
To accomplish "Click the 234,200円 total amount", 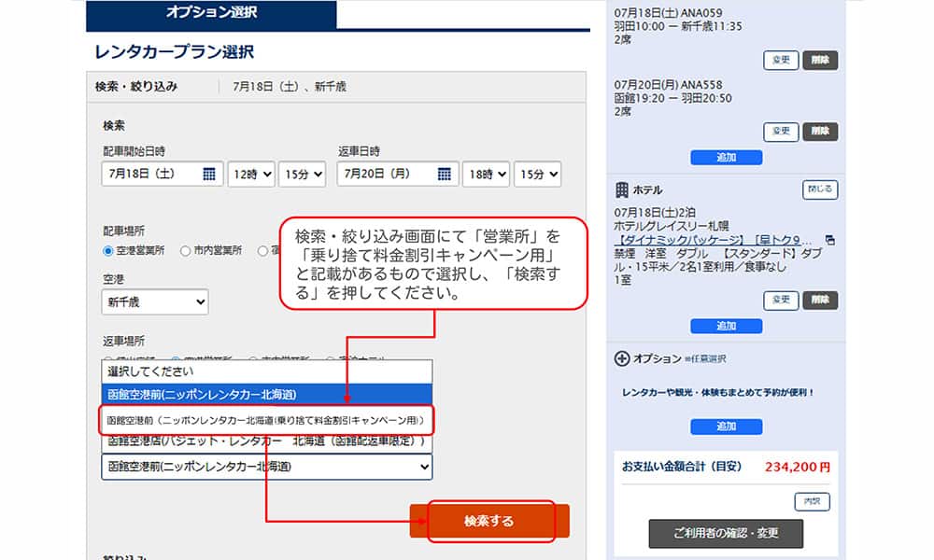I will point(797,468).
